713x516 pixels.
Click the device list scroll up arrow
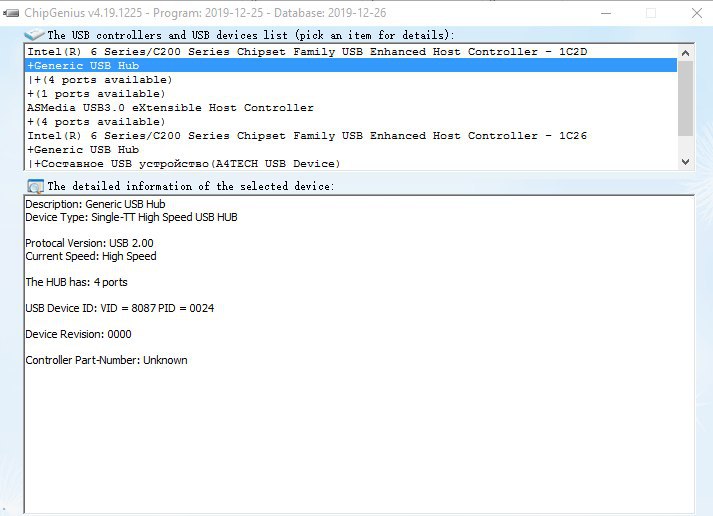[x=686, y=53]
